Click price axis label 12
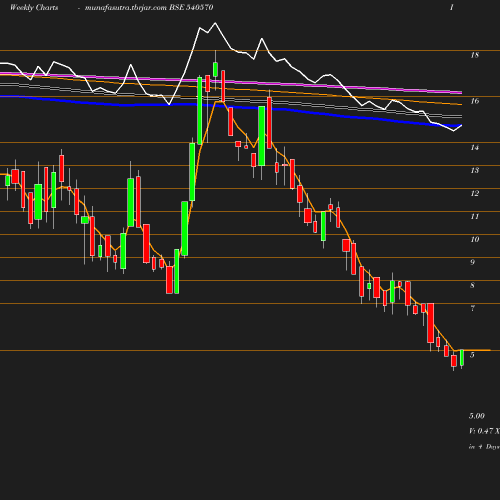Screen dimensions: 500x500 pyautogui.click(x=475, y=193)
